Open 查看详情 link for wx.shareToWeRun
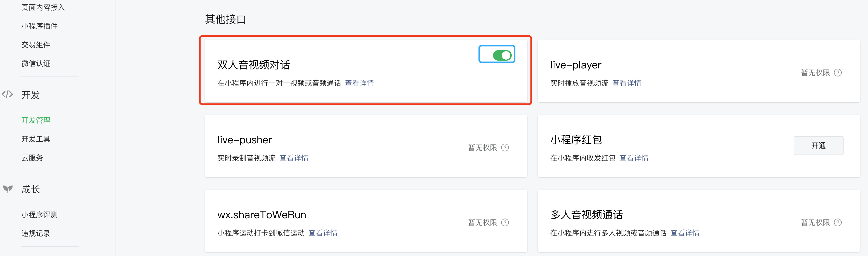Screen dimensions: 868x256 click(x=323, y=233)
